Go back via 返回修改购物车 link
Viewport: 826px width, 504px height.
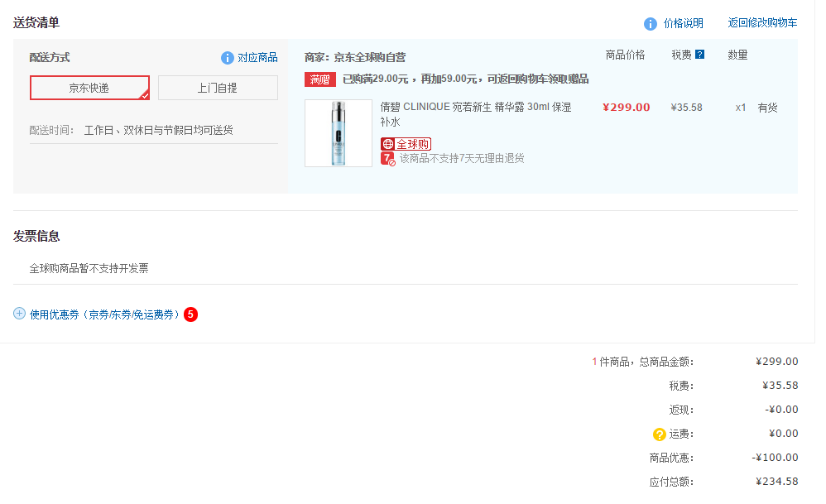[762, 22]
